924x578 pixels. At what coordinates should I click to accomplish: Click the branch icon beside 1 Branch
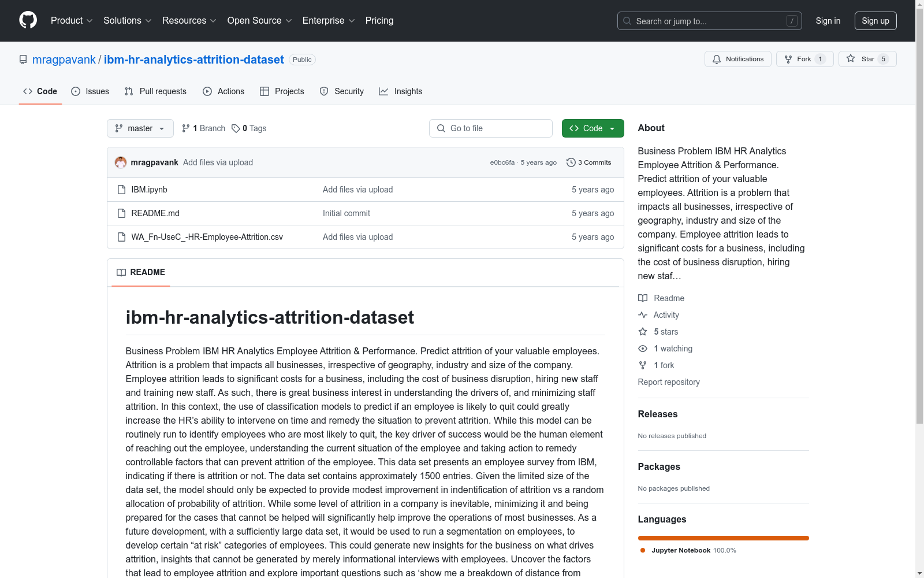(x=186, y=128)
